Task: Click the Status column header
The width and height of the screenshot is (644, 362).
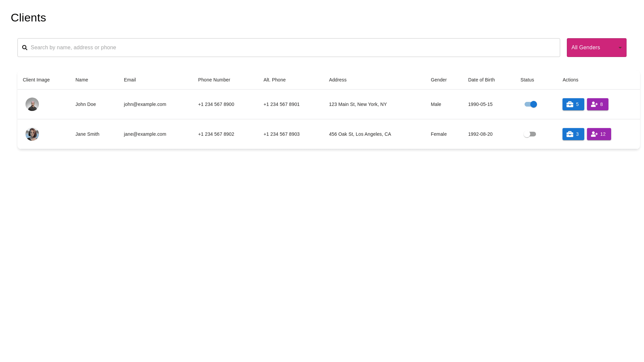Action: pyautogui.click(x=527, y=80)
